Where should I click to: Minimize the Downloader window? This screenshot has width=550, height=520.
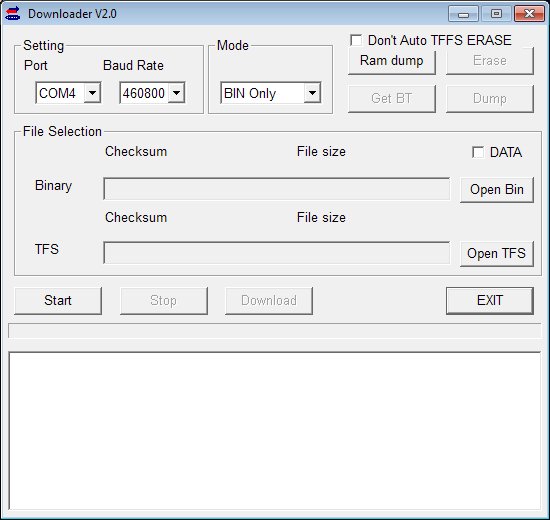463,14
